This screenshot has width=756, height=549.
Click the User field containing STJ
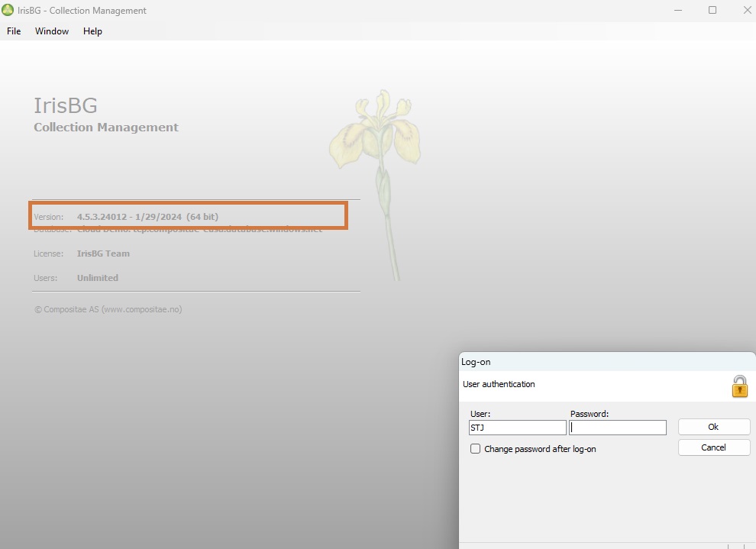tap(517, 428)
